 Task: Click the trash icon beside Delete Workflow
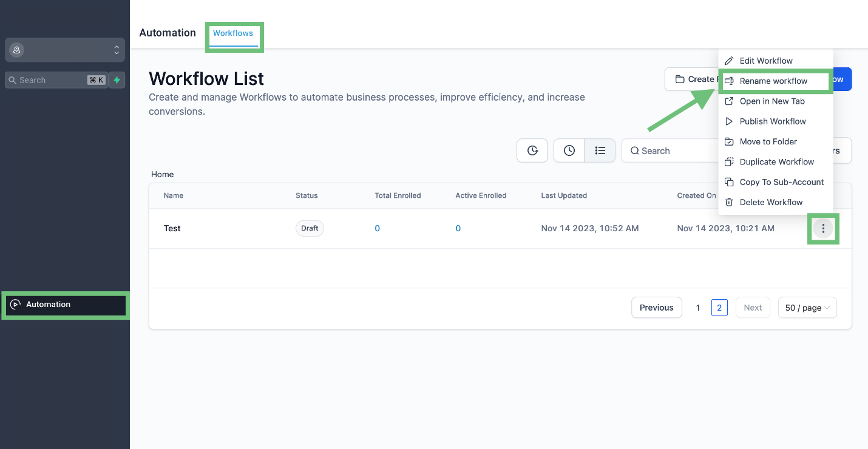[729, 202]
